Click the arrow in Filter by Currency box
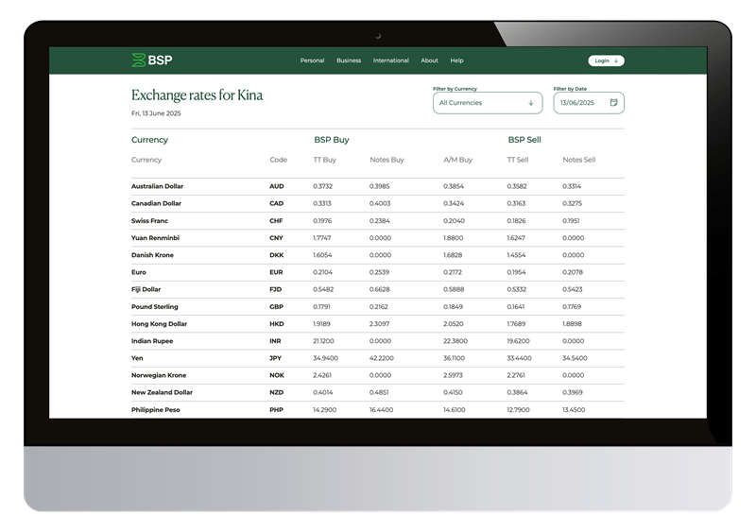 click(x=531, y=102)
